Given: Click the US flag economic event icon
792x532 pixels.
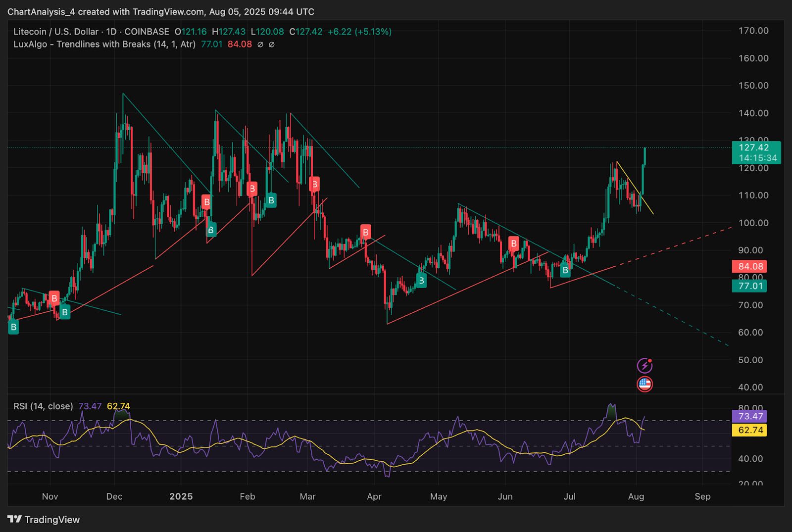Looking at the screenshot, I should pyautogui.click(x=644, y=384).
